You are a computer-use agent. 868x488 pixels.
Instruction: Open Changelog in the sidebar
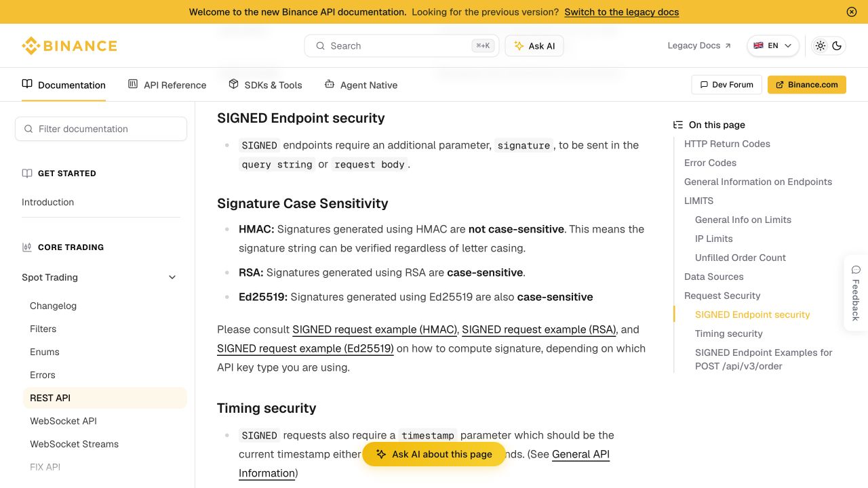tap(53, 306)
